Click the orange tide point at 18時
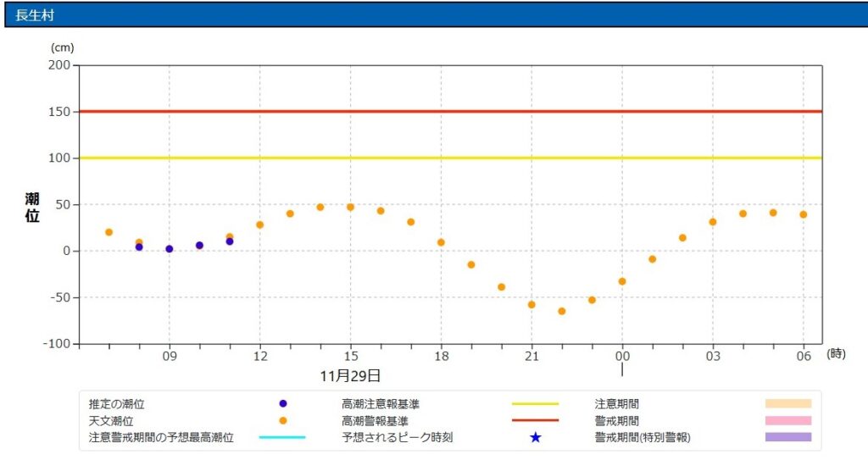The image size is (868, 460). [x=441, y=242]
